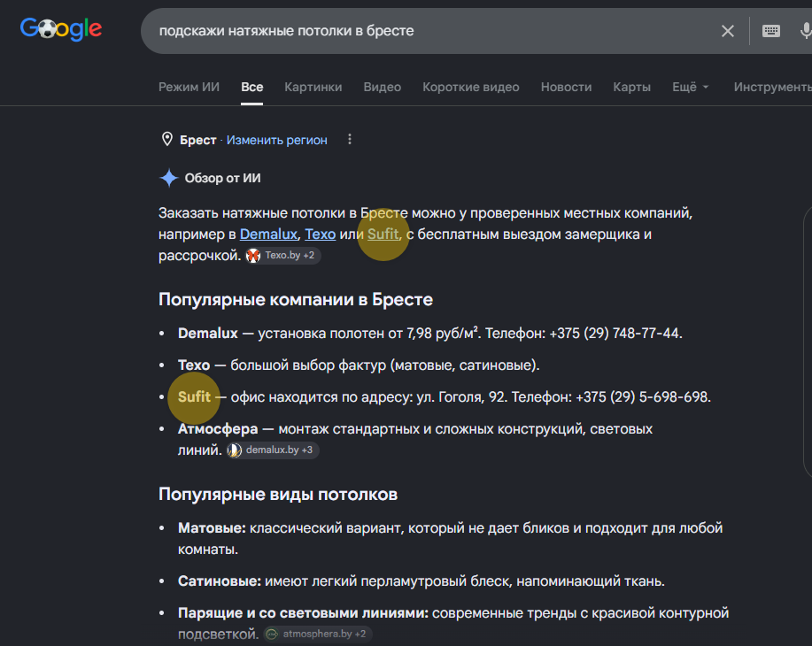Open the Новости tab
This screenshot has width=812, height=646.
(x=566, y=87)
